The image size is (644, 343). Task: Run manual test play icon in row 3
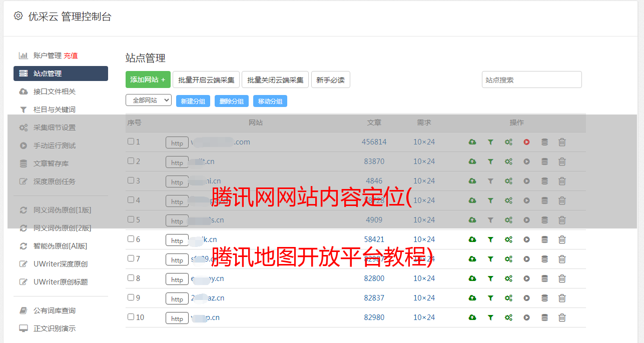[526, 181]
